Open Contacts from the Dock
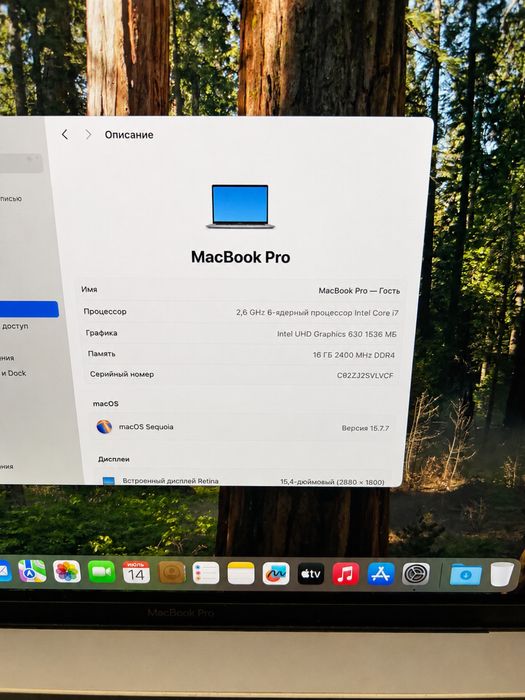Image resolution: width=525 pixels, height=700 pixels. 171,573
